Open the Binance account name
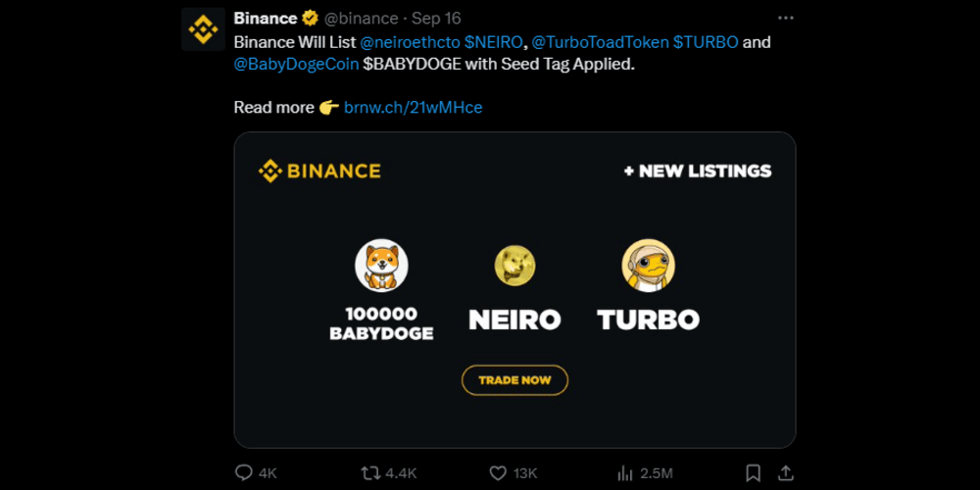The image size is (980, 490). tap(266, 18)
